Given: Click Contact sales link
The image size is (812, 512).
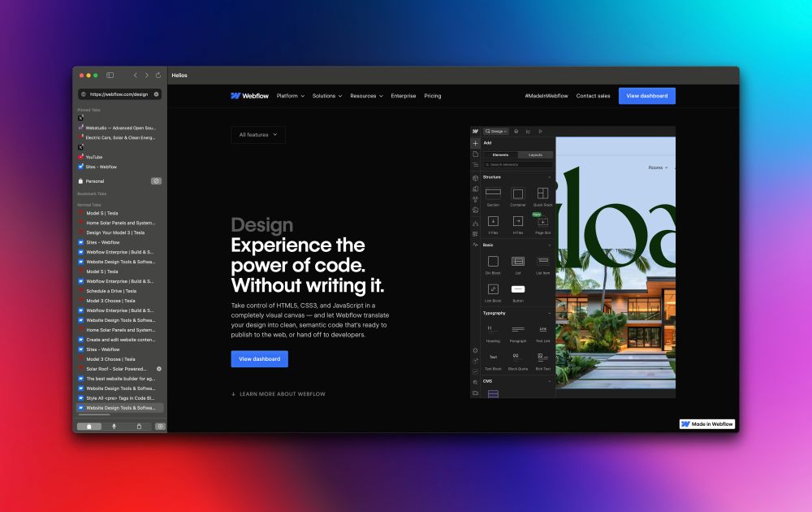Looking at the screenshot, I should click(593, 96).
